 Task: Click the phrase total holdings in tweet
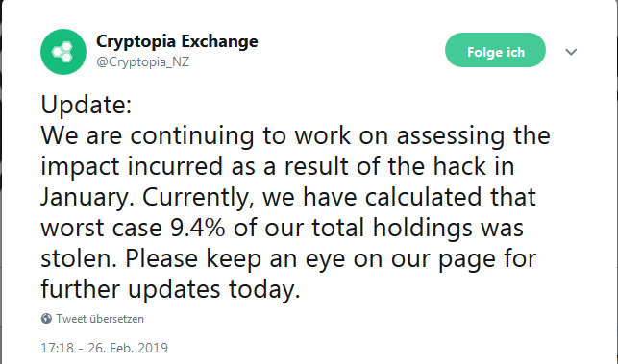tap(417, 229)
